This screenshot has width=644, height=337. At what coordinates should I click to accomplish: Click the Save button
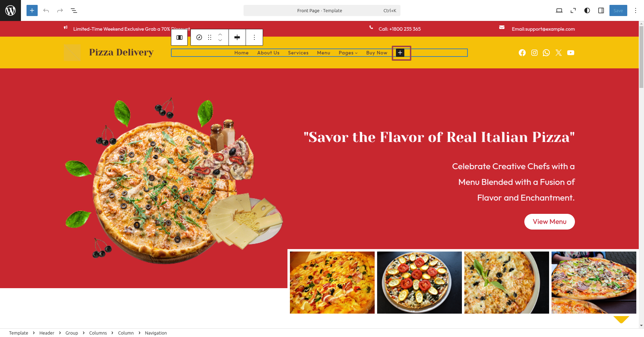[618, 10]
